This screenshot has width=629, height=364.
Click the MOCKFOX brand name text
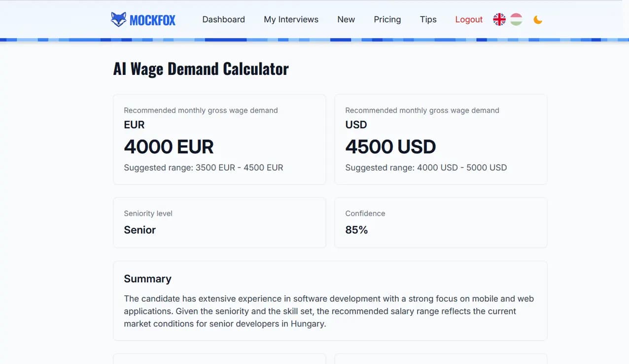[152, 20]
